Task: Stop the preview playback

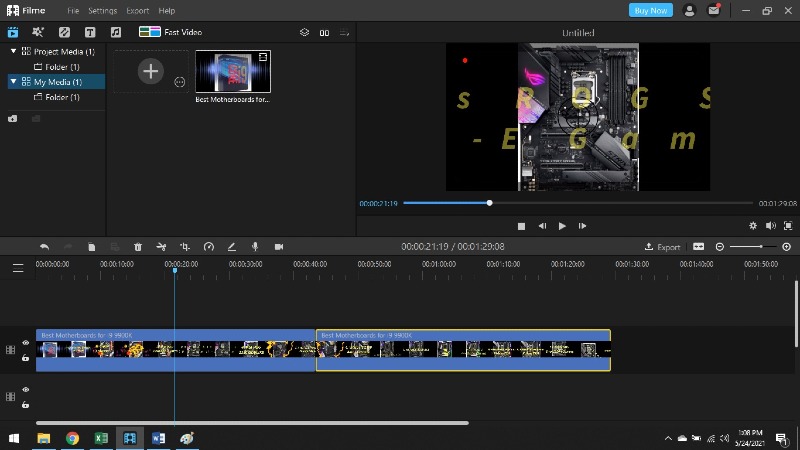Action: pos(521,226)
